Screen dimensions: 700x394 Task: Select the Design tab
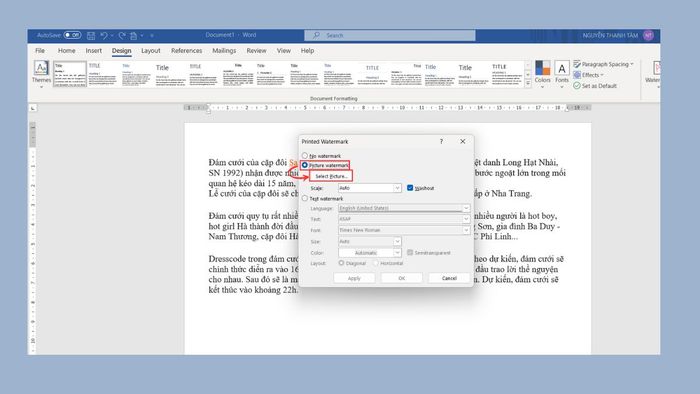121,51
